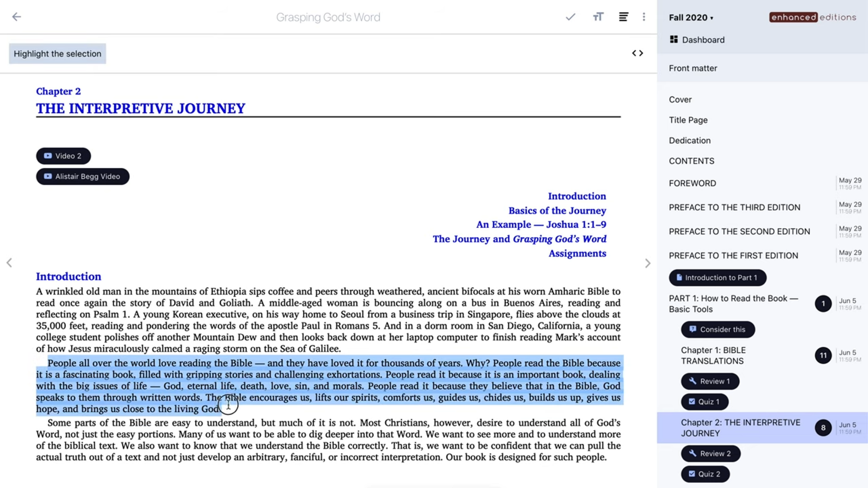868x488 pixels.
Task: Open the three-dot more options menu
Action: pos(644,17)
